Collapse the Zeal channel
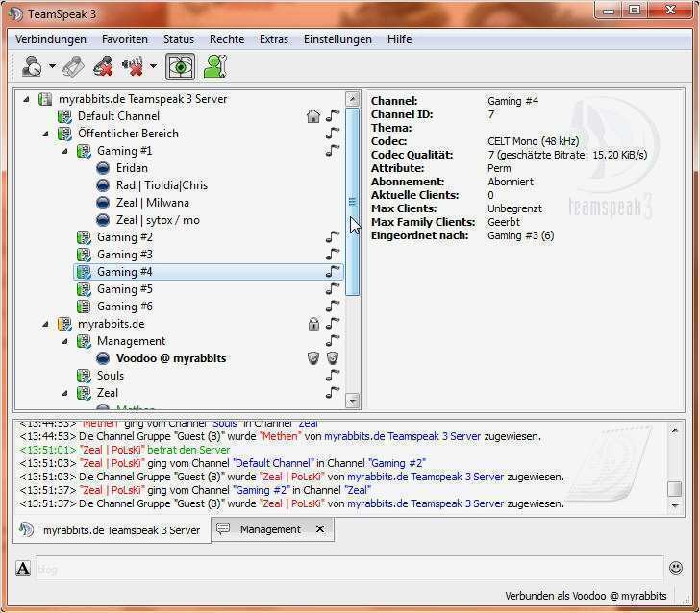 tap(65, 394)
